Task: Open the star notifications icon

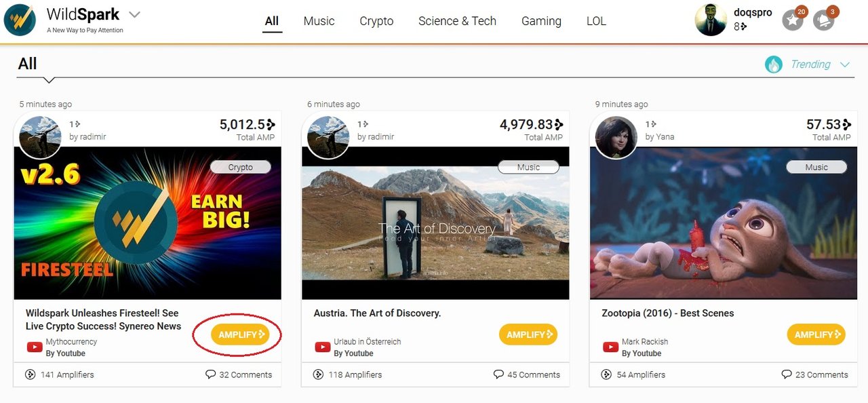Action: pos(793,20)
